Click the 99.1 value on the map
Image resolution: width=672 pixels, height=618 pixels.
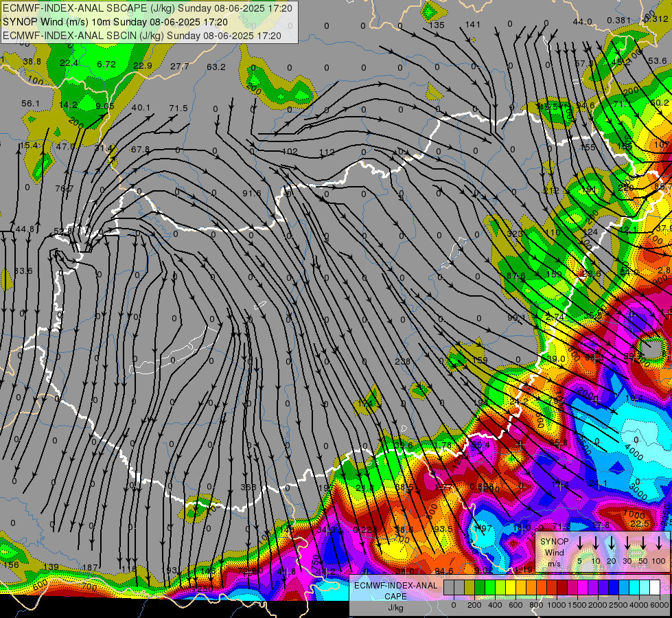[516, 318]
